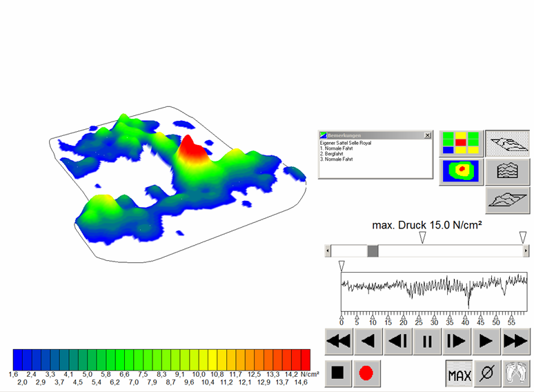Screen dimensions: 534x392
Task: Step one frame backward
Action: (x=398, y=341)
